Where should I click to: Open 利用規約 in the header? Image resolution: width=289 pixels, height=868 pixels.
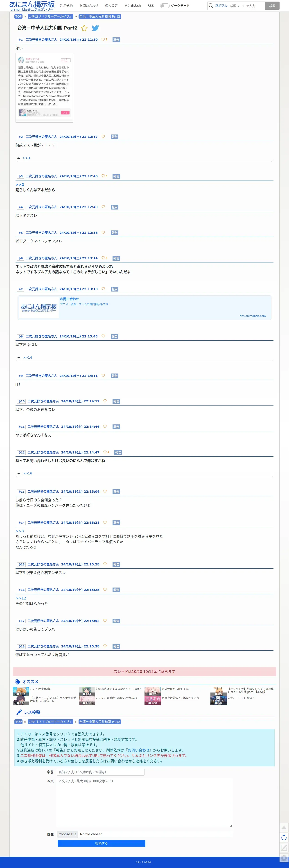pyautogui.click(x=66, y=6)
